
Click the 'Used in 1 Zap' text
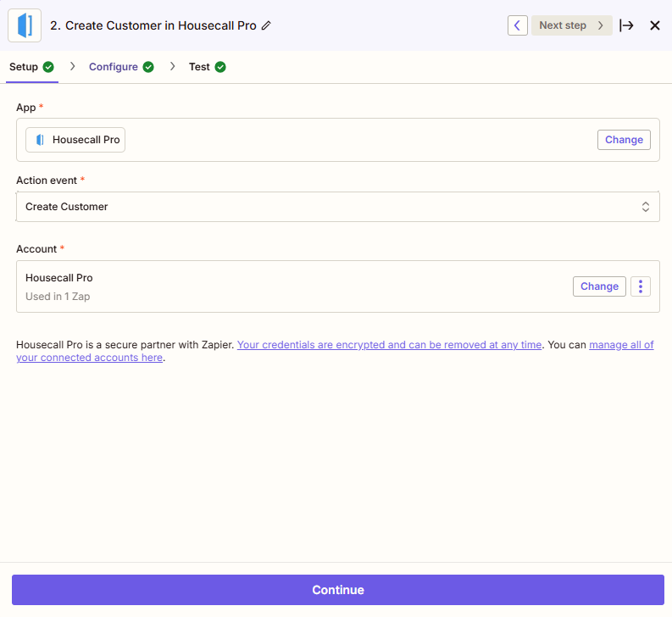58,297
